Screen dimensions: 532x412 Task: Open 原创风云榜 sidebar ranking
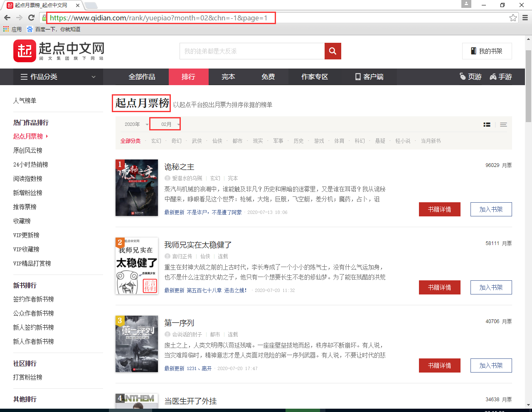point(28,150)
